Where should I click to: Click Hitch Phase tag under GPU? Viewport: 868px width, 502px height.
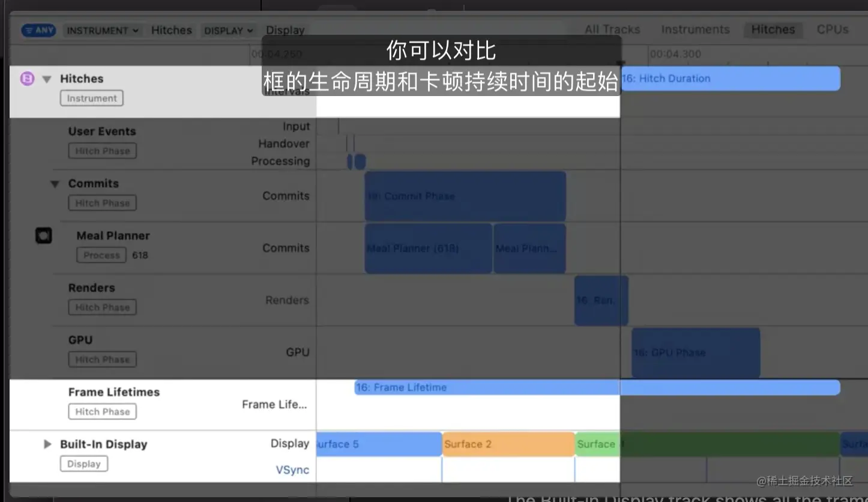point(103,360)
